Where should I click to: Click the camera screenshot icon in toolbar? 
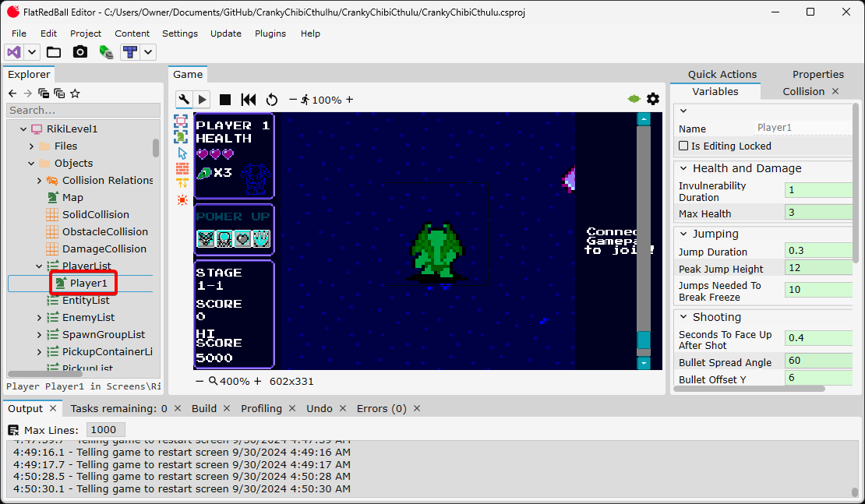pos(80,52)
